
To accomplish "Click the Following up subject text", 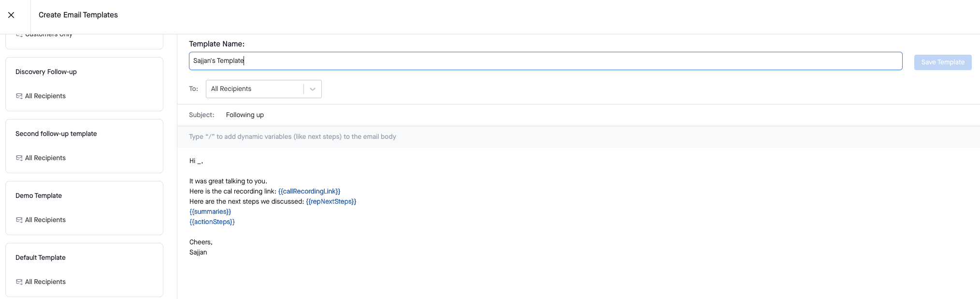I will click(245, 115).
